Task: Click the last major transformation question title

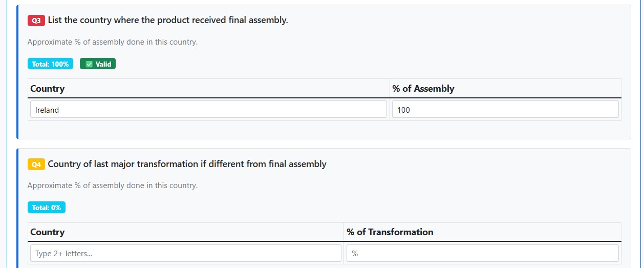Action: 187,164
